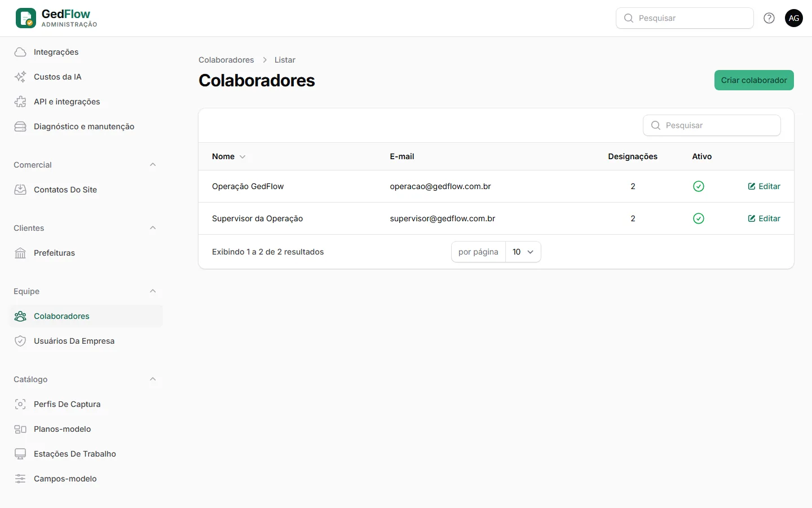Viewport: 812px width, 508px height.
Task: Click the Perfis De Captura viewfinder icon
Action: pos(20,404)
